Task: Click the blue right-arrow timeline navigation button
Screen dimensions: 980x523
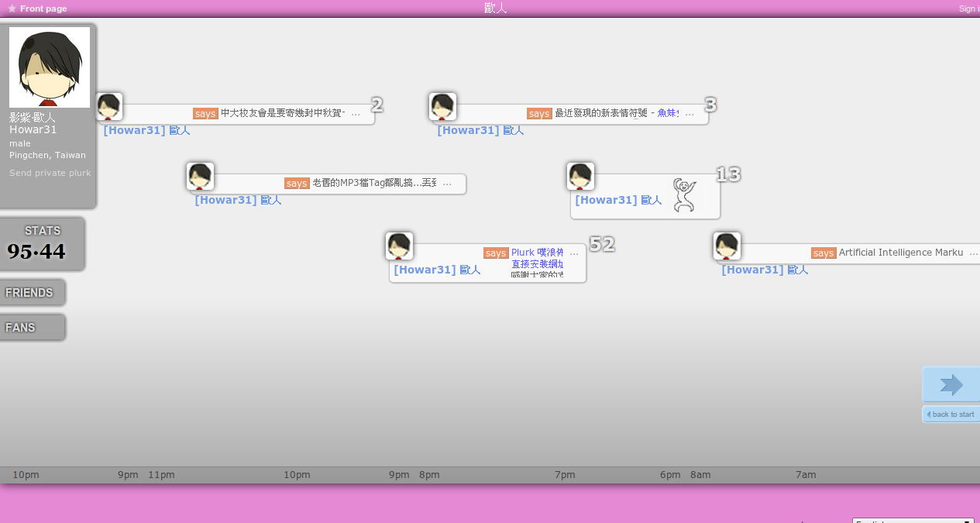Action: point(951,385)
